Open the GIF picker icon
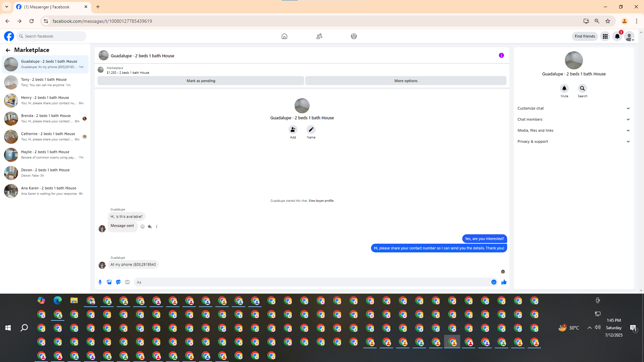This screenshot has height=362, width=644. [x=127, y=282]
